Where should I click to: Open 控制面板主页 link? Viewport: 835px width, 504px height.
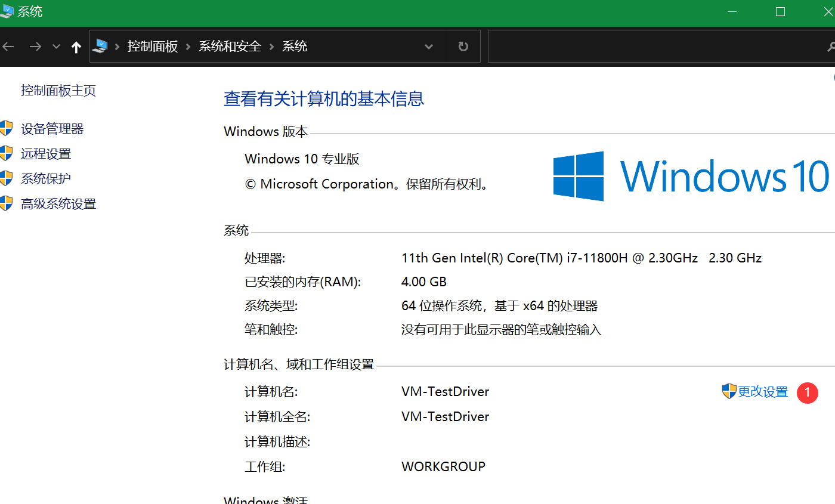click(58, 91)
